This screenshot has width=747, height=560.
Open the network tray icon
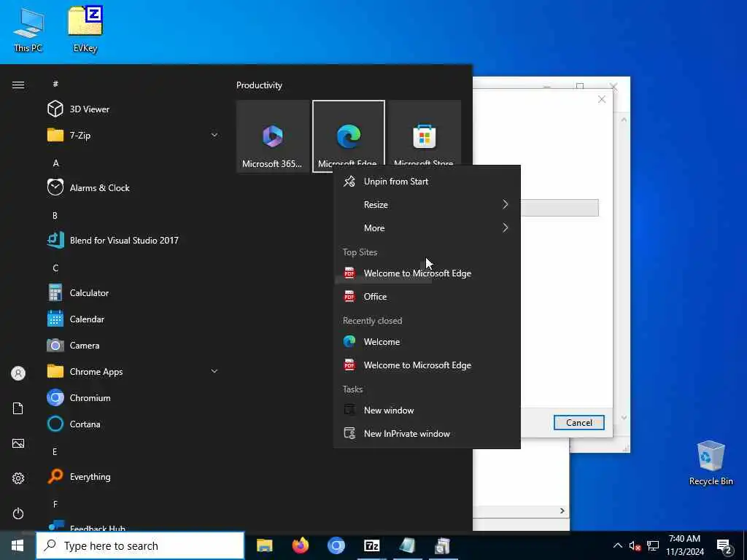click(653, 545)
